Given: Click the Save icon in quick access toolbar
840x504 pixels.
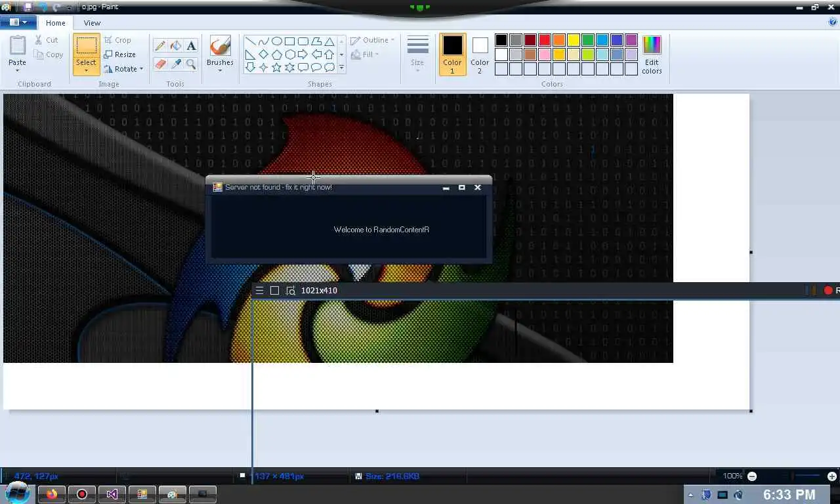Looking at the screenshot, I should [x=28, y=7].
